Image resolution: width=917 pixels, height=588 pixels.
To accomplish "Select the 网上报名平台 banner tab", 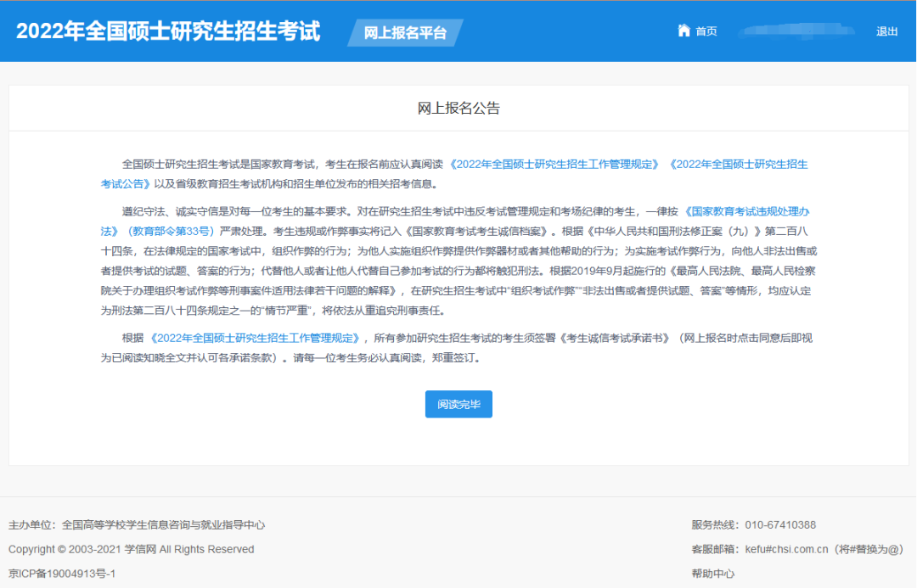I will pyautogui.click(x=405, y=34).
